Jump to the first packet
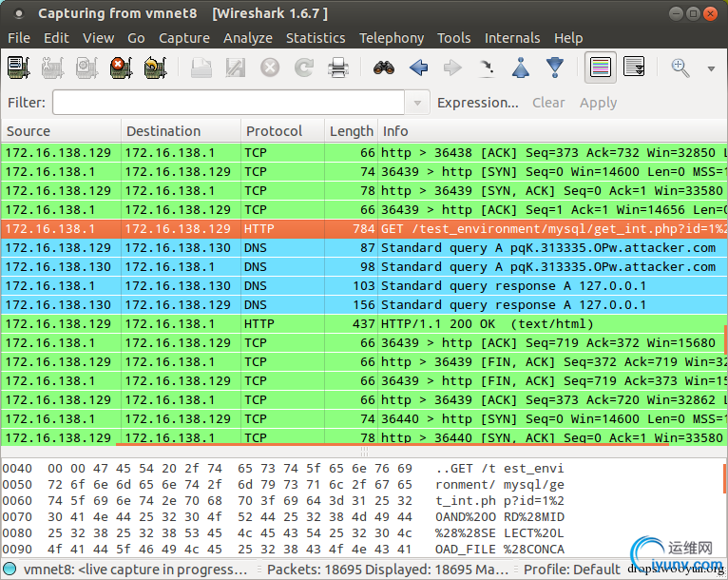This screenshot has width=728, height=580. [521, 68]
